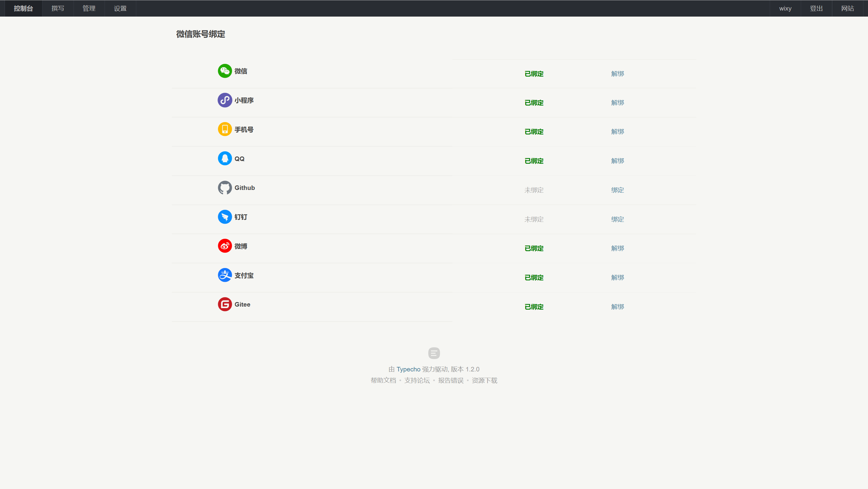Click the gray Typecho footer logo

click(434, 353)
